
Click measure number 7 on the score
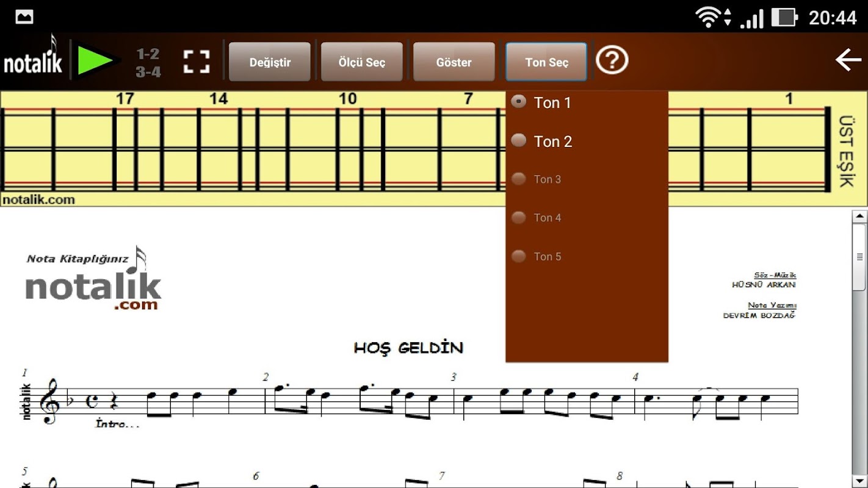(441, 476)
